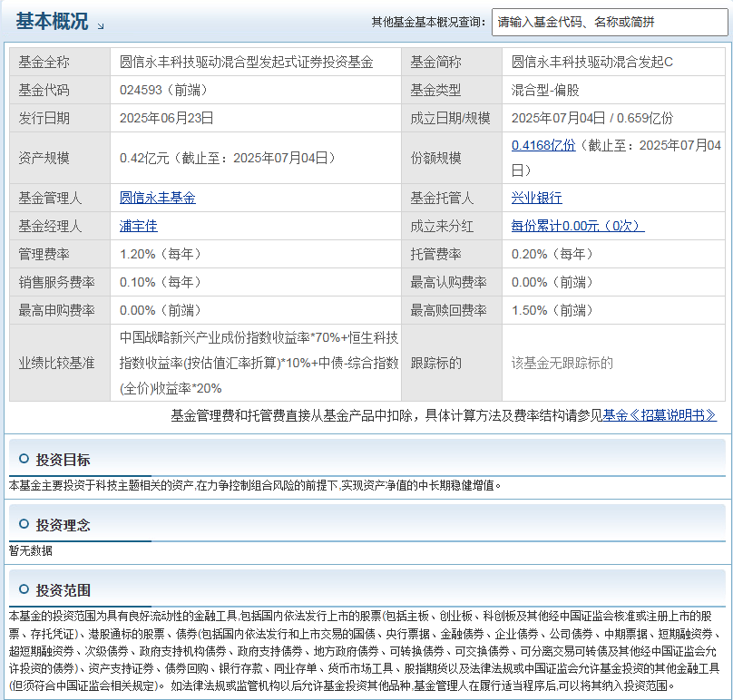The width and height of the screenshot is (733, 700).
Task: Click max subscription fee value next to 最高认购费率
Action: tap(552, 282)
